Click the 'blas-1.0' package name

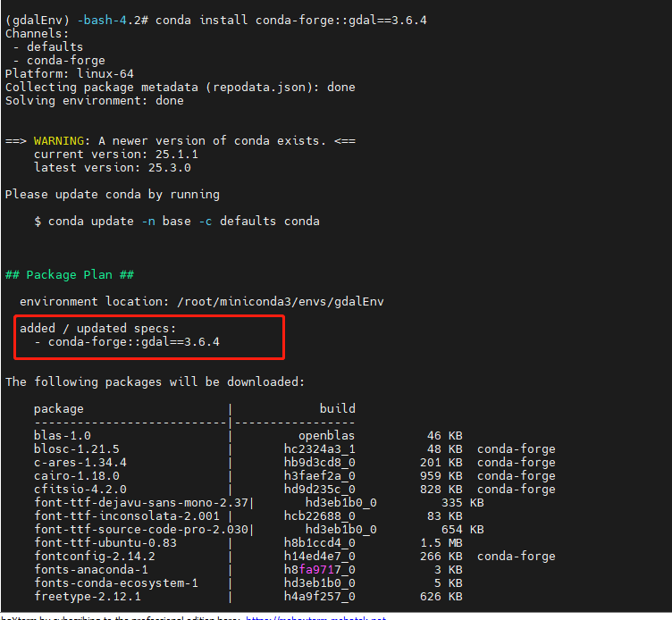pyautogui.click(x=63, y=435)
